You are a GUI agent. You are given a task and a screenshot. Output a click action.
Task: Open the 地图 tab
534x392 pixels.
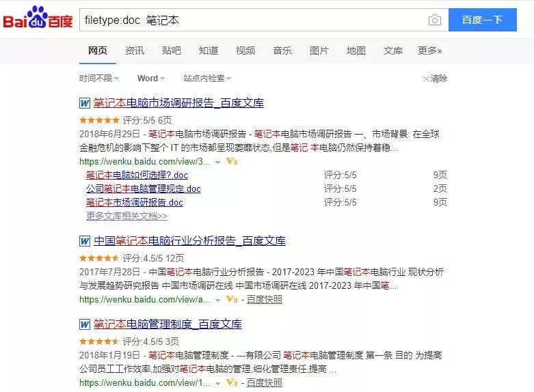(x=356, y=51)
